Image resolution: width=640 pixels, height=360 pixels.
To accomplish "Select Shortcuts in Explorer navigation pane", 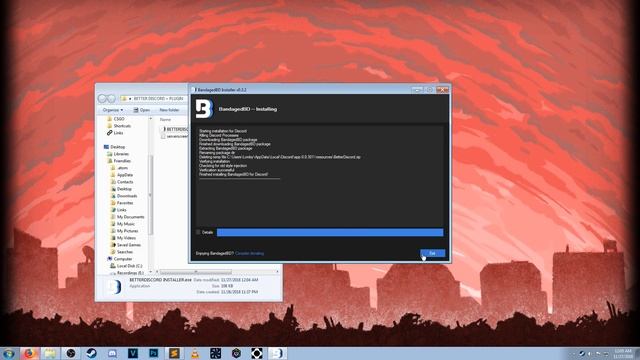I will coord(122,126).
